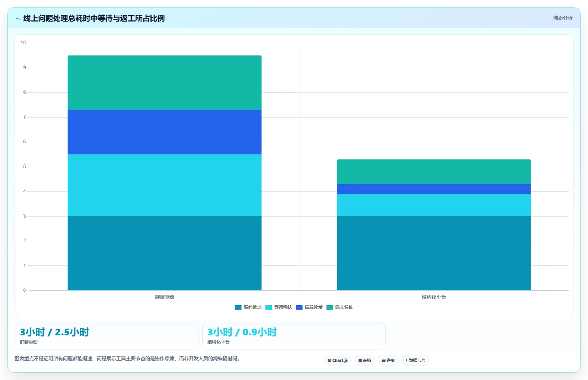Click the 群聊驱动 编码处理 bar segment

click(165, 253)
